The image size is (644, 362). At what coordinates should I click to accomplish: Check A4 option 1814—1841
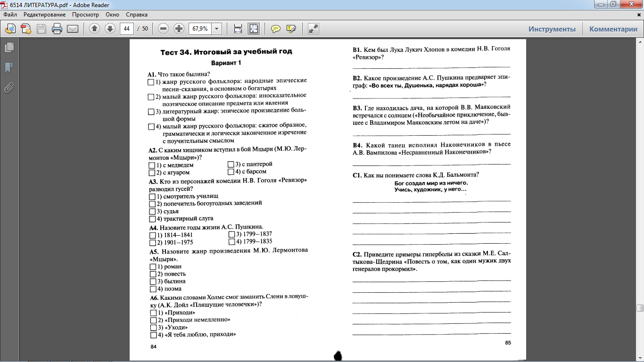coord(152,235)
